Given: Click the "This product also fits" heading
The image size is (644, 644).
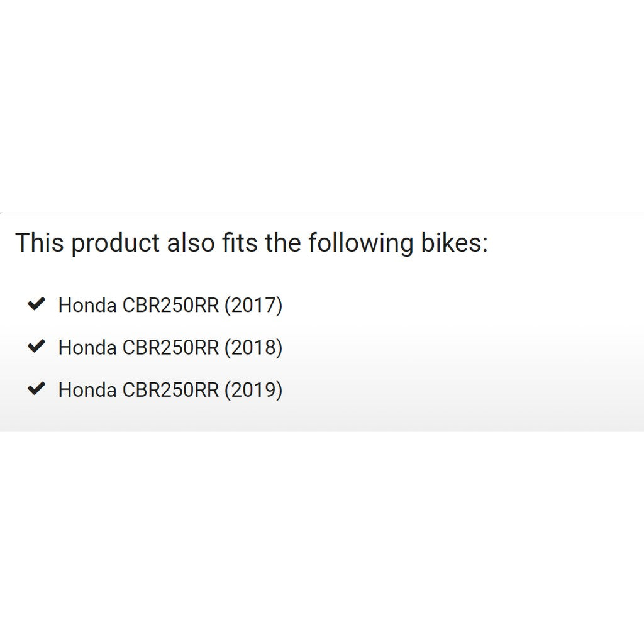Looking at the screenshot, I should [x=251, y=243].
